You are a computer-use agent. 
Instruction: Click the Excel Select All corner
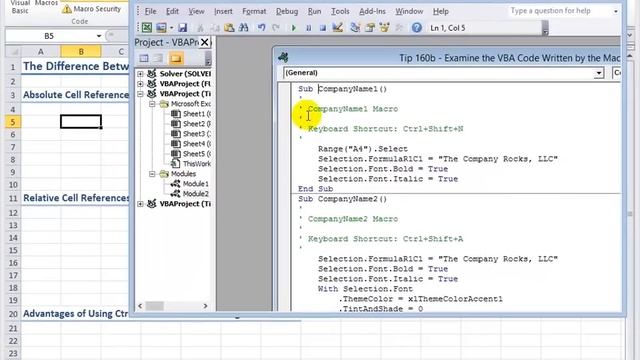coord(13,52)
